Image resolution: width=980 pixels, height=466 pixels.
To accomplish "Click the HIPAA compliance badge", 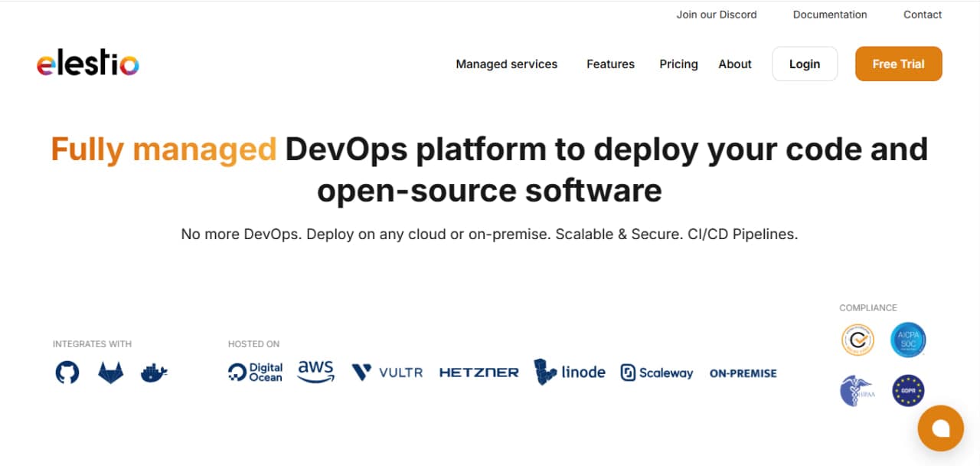I will pos(857,391).
